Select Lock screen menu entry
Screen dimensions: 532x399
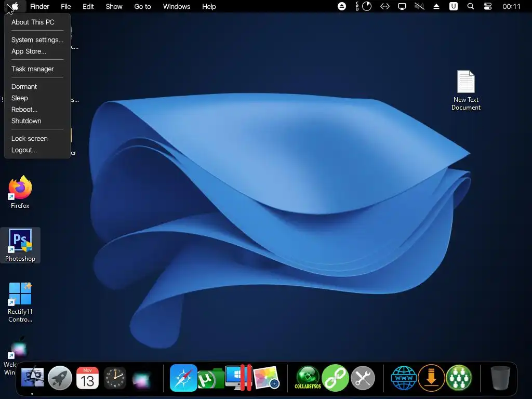(x=30, y=138)
